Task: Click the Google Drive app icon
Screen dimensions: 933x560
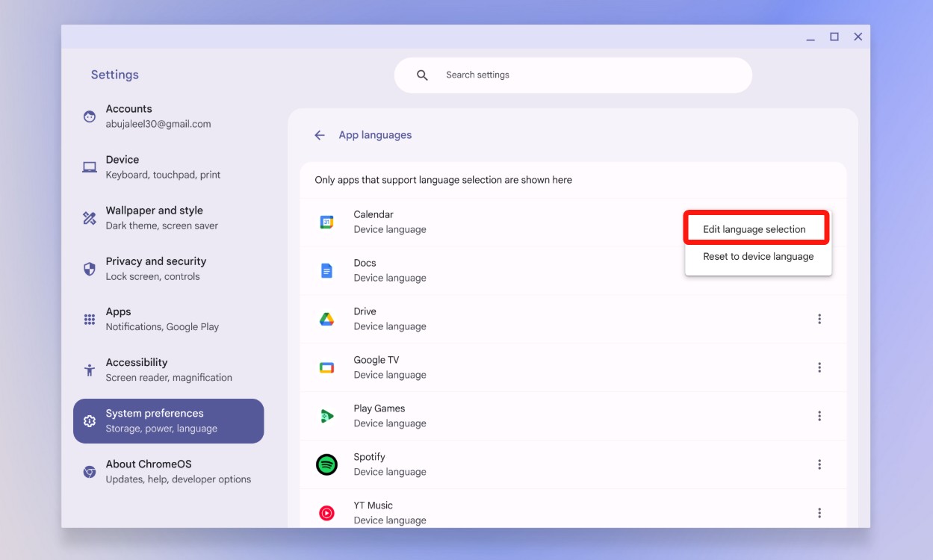Action: (326, 319)
